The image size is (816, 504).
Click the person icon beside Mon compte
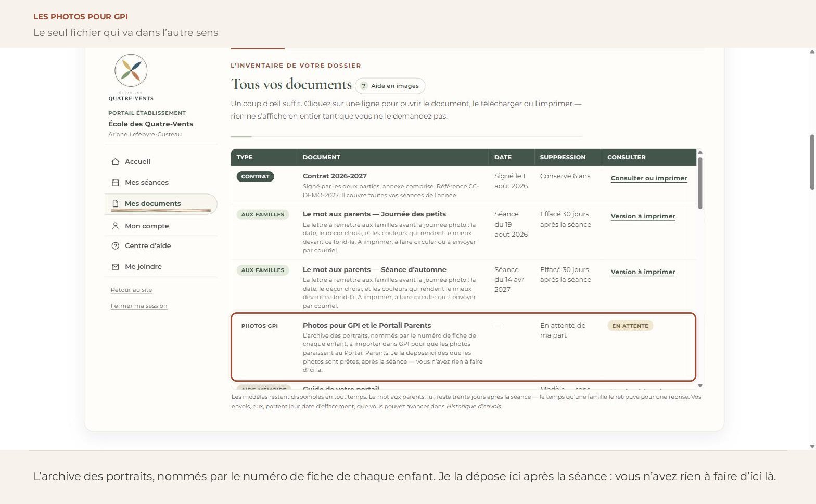coord(116,226)
